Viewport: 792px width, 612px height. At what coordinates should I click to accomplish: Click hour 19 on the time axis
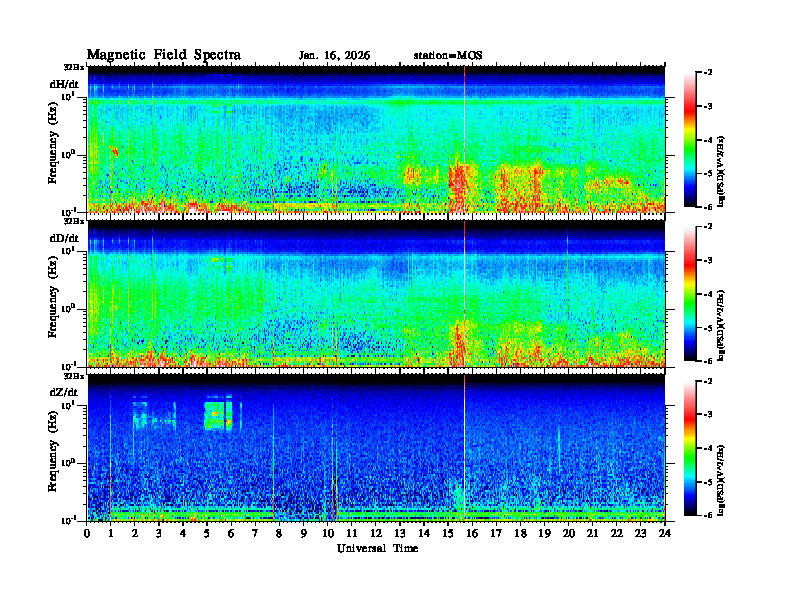point(544,533)
